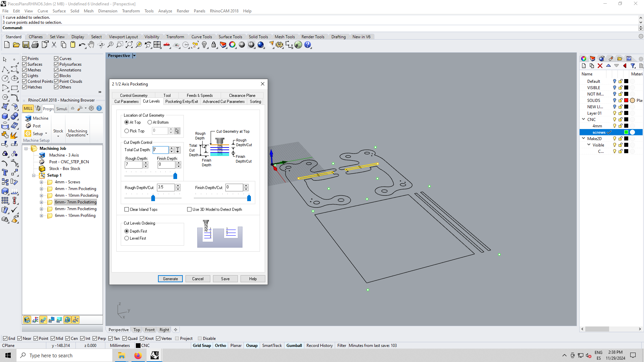Click the Undo arrow icon
The height and width of the screenshot is (362, 644).
82,45
